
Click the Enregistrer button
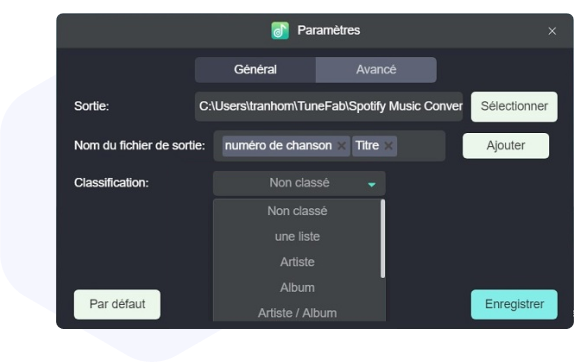514,304
